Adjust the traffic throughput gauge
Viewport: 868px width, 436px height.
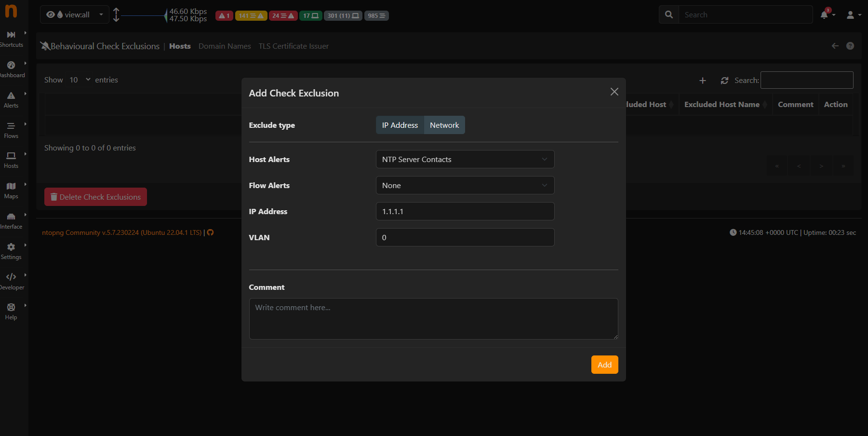point(116,14)
